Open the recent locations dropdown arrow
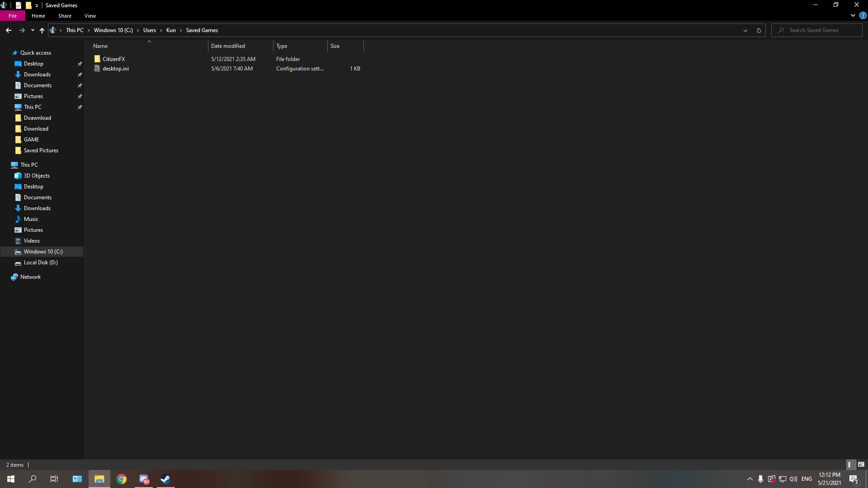The height and width of the screenshot is (488, 868). pyautogui.click(x=33, y=30)
